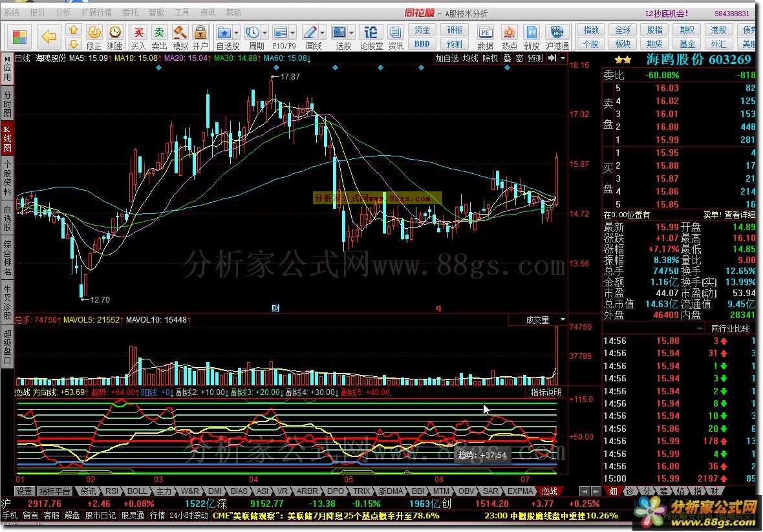Switch to K线图 view in sidebar
The image size is (763, 532).
tap(7, 138)
